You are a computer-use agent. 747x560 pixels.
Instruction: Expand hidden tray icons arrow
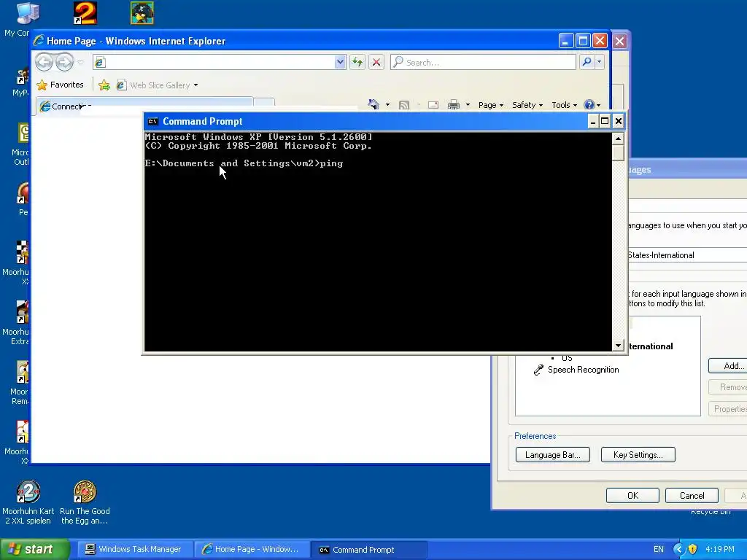[x=678, y=550]
